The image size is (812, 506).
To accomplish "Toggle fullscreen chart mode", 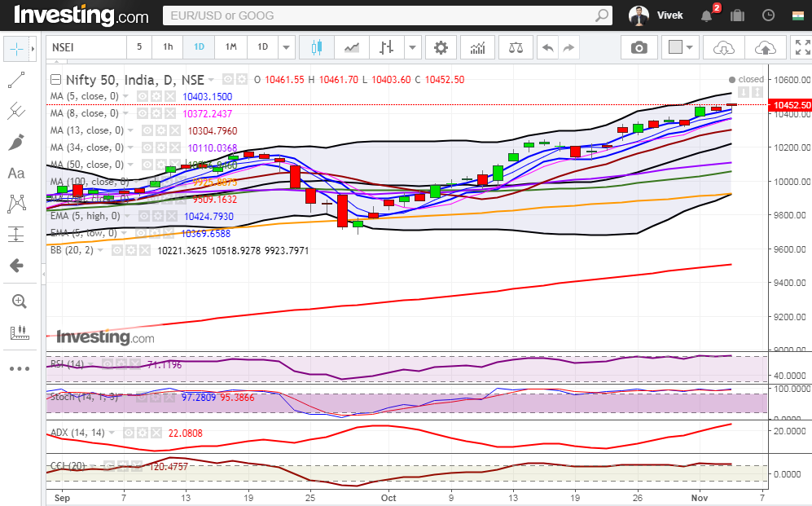I will point(802,47).
